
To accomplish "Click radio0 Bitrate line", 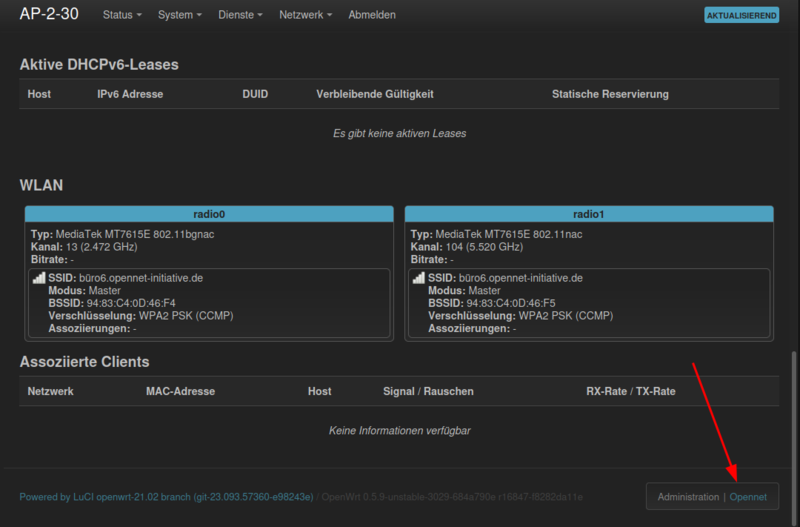I will [x=52, y=260].
